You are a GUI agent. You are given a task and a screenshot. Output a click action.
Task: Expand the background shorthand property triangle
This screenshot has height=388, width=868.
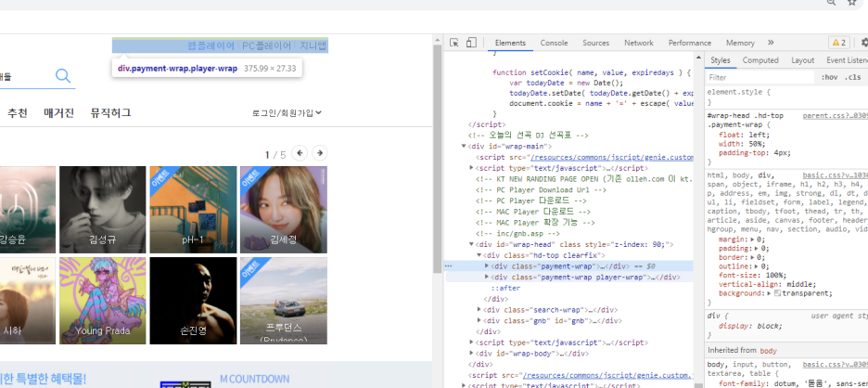coord(772,293)
